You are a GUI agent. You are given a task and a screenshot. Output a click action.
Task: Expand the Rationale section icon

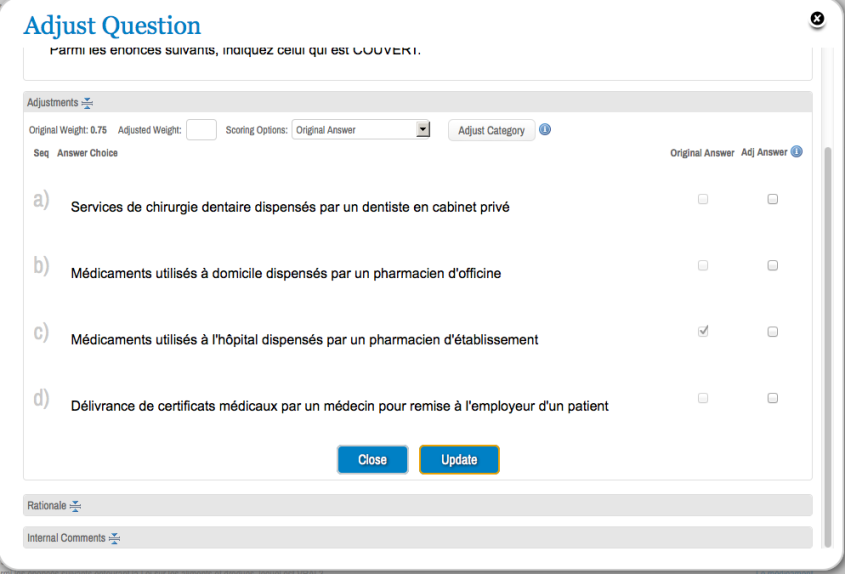pos(75,506)
